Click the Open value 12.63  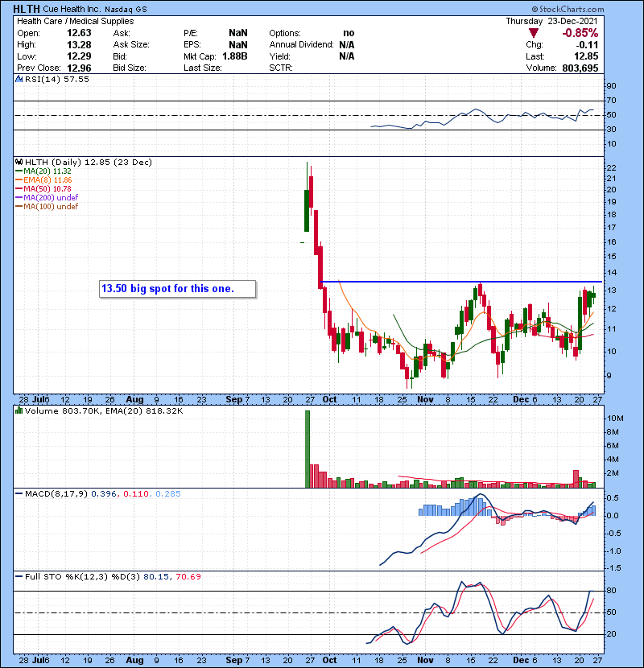pyautogui.click(x=79, y=33)
